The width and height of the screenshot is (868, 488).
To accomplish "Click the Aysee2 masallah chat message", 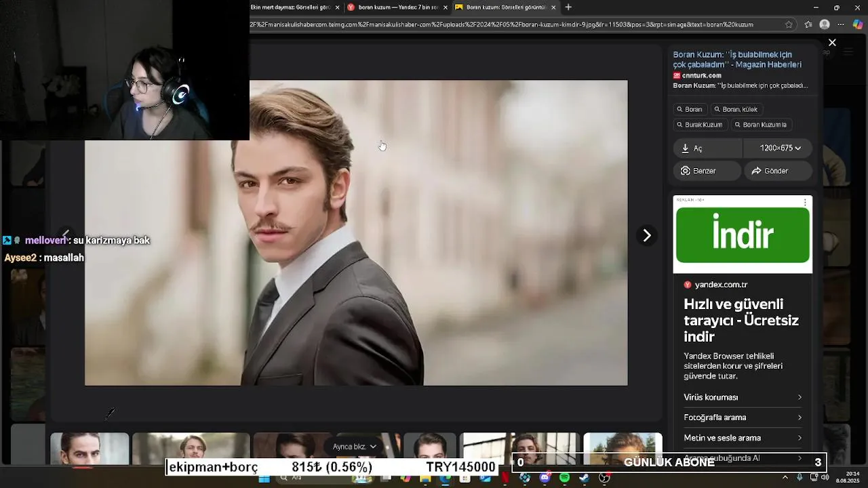I will [x=44, y=258].
